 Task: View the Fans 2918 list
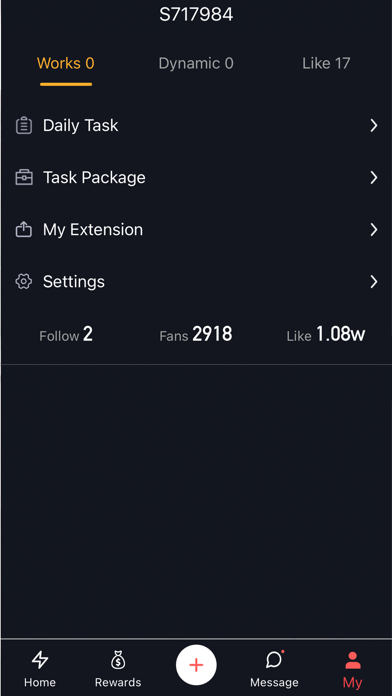click(x=196, y=335)
